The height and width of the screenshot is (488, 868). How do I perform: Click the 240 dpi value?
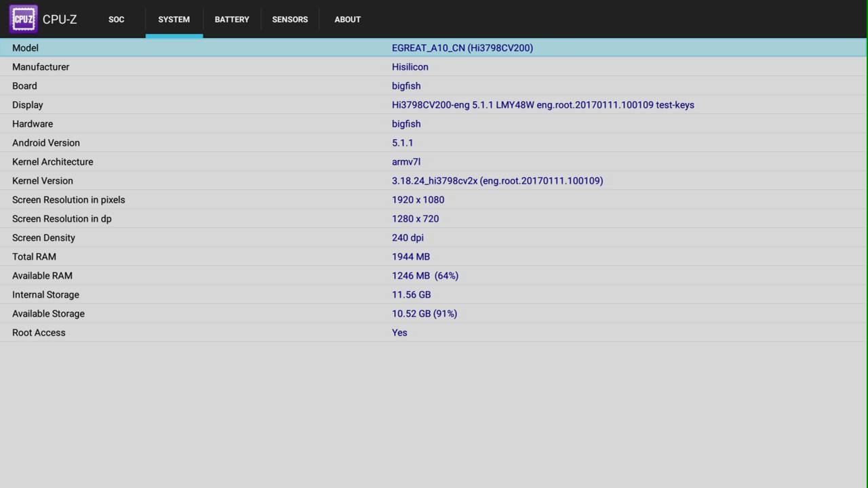click(x=408, y=238)
